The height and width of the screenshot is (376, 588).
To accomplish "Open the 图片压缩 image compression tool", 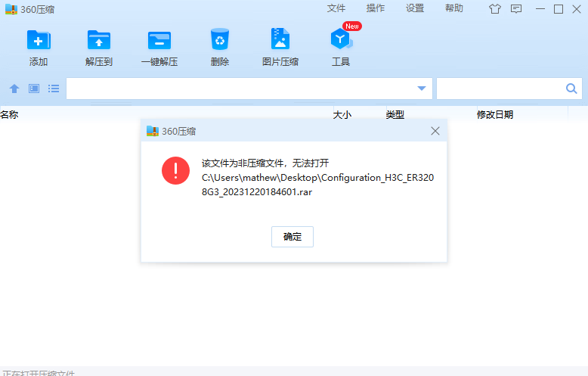I will tap(280, 39).
